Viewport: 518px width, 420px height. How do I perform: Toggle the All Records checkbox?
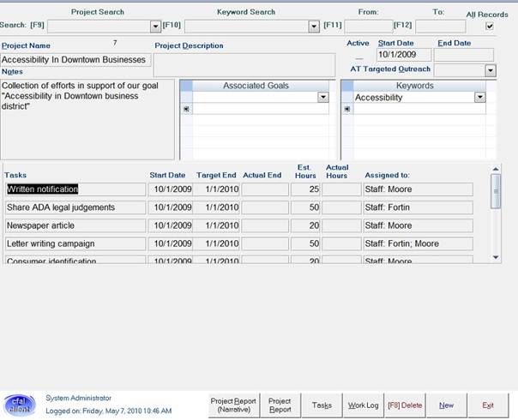490,26
